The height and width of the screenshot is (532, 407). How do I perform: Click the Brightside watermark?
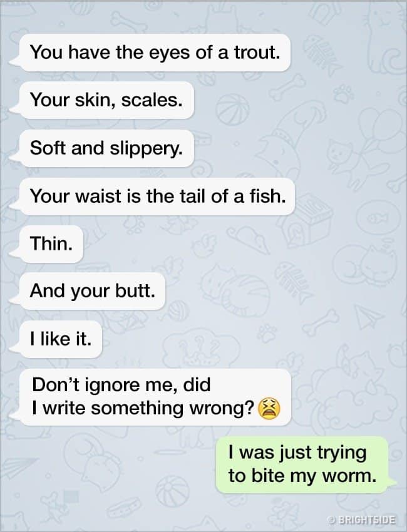pos(361,519)
